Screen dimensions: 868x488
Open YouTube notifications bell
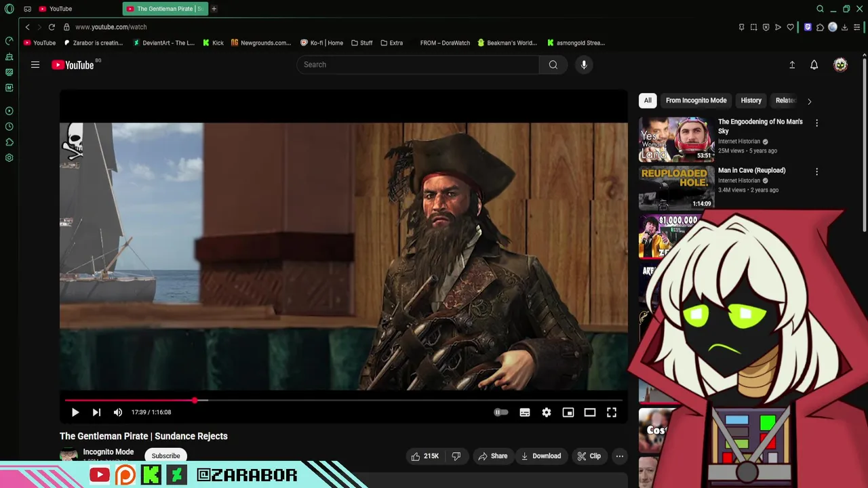[x=814, y=64]
